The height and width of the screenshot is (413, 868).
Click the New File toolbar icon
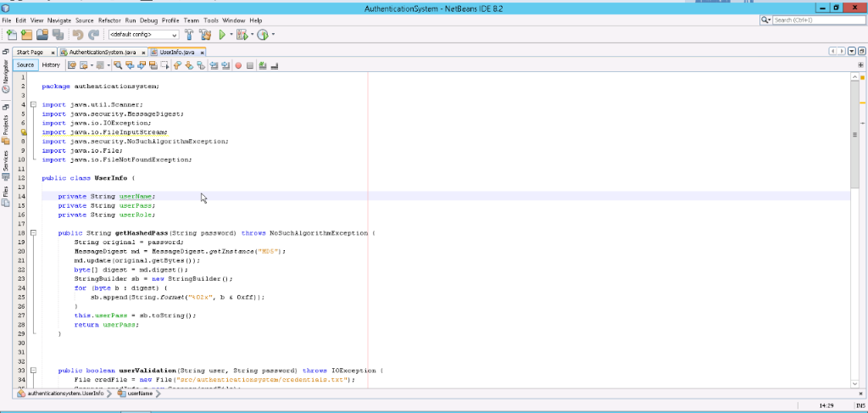coord(10,35)
